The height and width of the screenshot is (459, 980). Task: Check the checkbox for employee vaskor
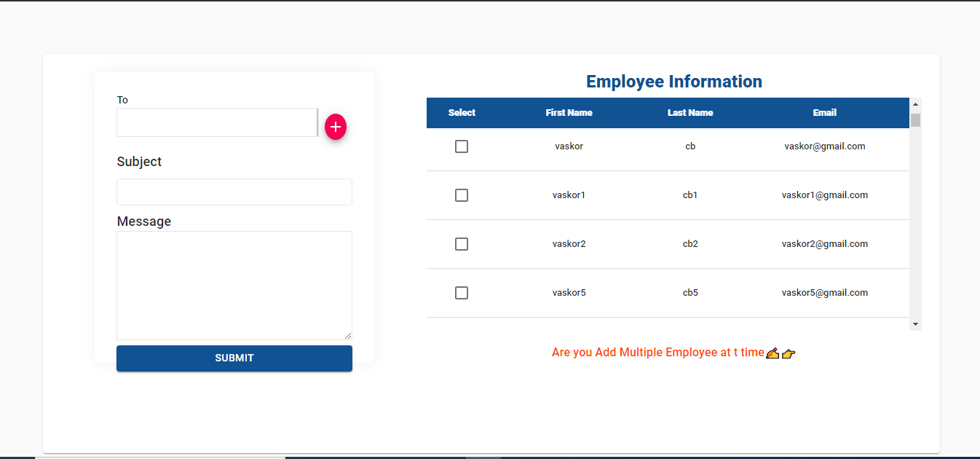tap(462, 146)
